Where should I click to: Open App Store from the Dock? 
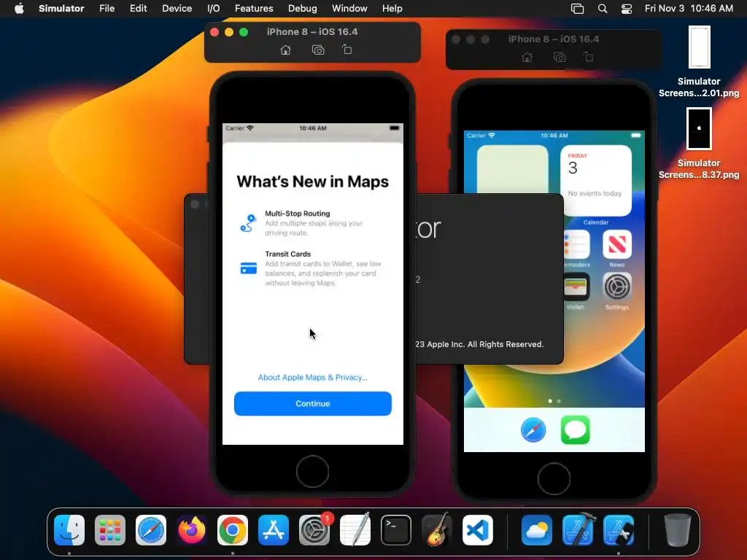pyautogui.click(x=274, y=530)
